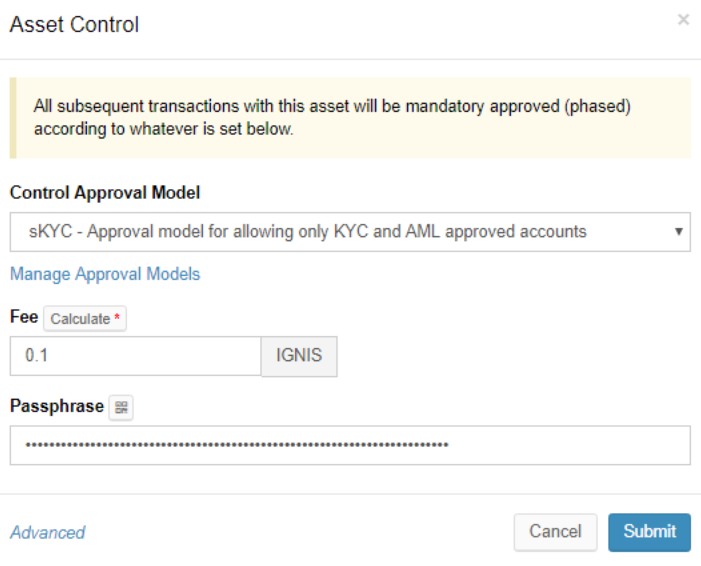Select the sKYC approval model combo box text
This screenshot has width=701, height=566.
[x=306, y=231]
